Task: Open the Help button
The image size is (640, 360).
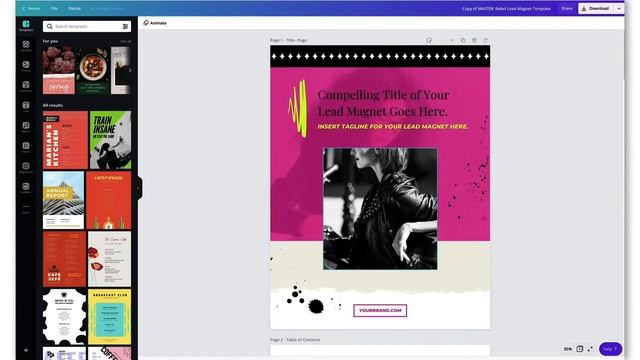Action: [611, 349]
